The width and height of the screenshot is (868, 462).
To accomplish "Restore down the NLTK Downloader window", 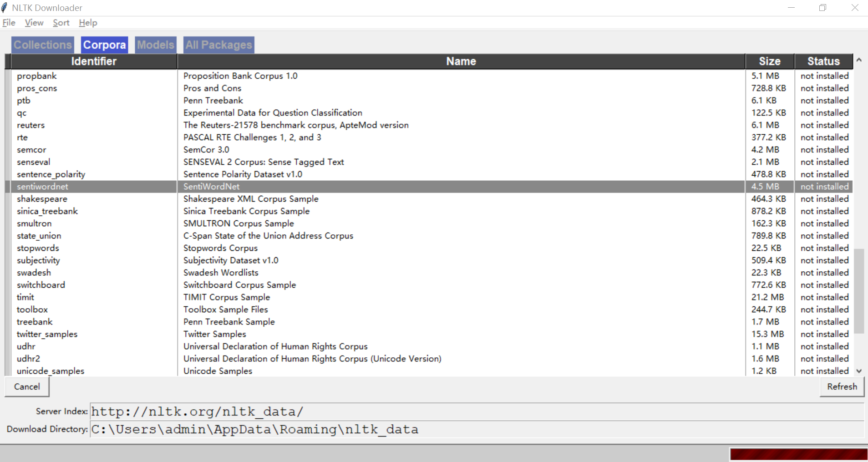I will (x=822, y=8).
